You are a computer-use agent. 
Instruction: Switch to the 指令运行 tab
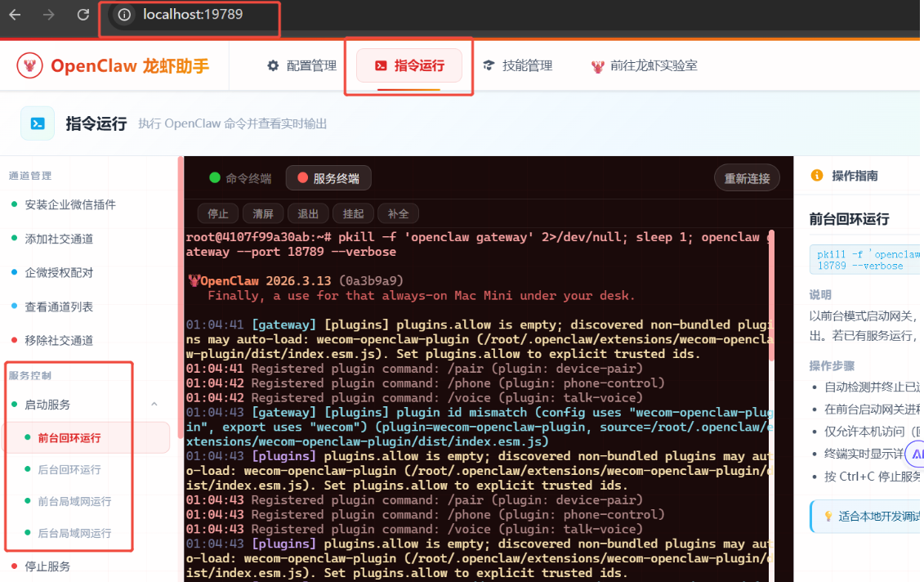(x=409, y=65)
